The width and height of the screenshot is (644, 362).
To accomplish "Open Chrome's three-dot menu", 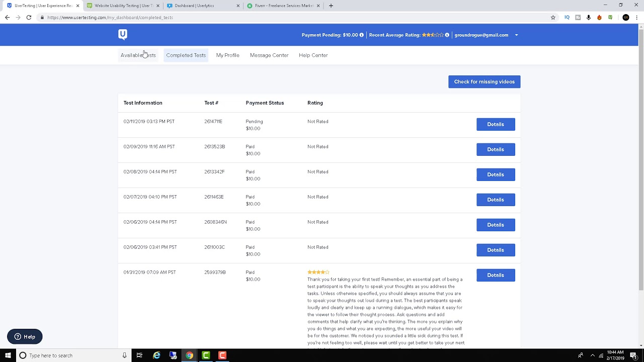I will (x=636, y=17).
